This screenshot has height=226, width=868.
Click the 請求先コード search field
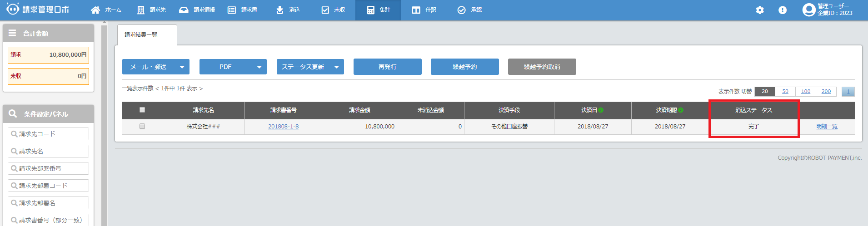[49, 134]
